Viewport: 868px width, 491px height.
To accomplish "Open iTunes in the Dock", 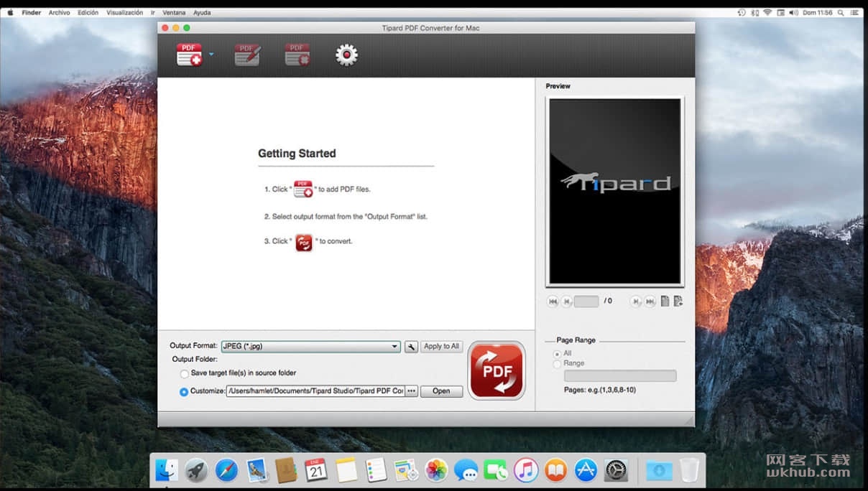I will 526,470.
